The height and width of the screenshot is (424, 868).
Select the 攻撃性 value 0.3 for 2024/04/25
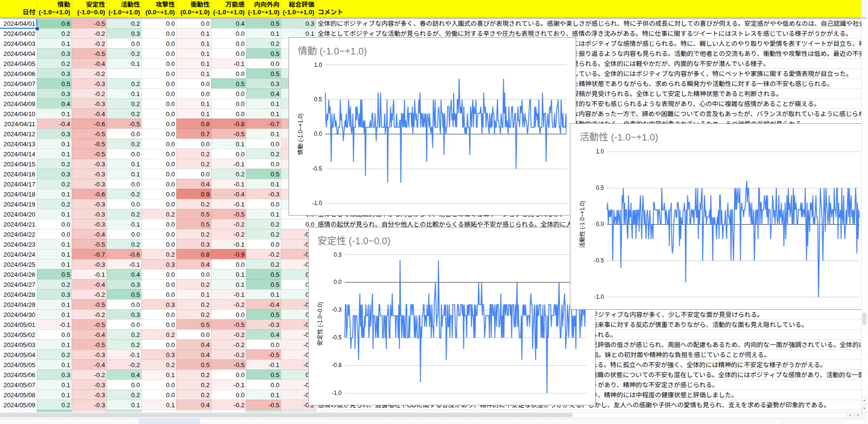click(159, 264)
